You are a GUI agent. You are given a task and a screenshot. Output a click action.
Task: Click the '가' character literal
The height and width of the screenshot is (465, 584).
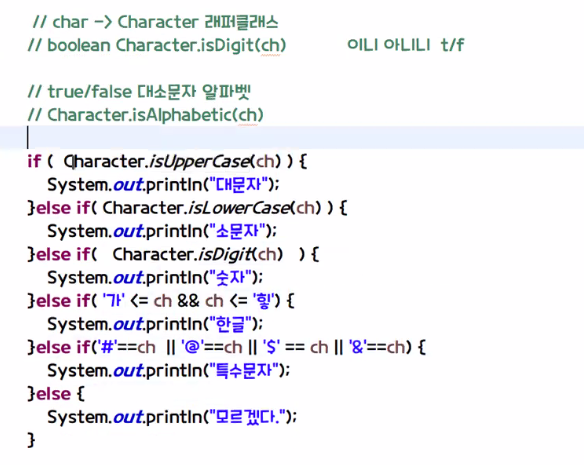114,300
